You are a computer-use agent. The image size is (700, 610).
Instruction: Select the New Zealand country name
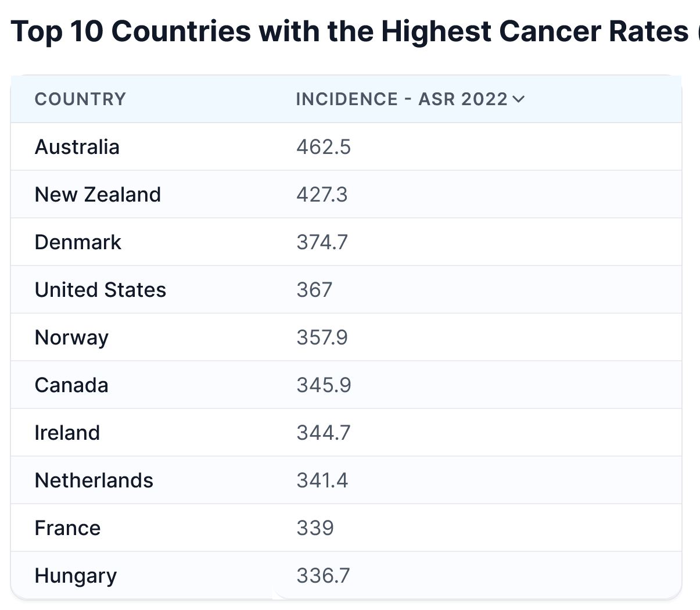(98, 195)
